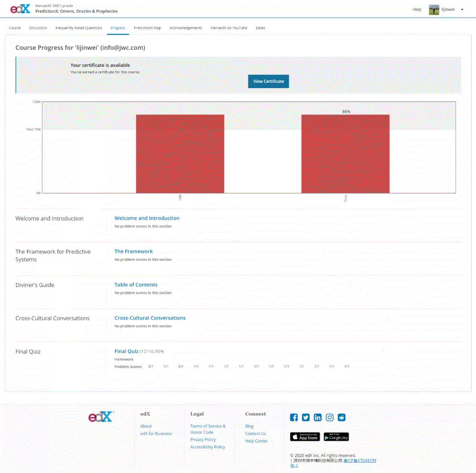Viewport: 476px width, 473px height.
Task: Click the Reddit icon in footer
Action: pyautogui.click(x=342, y=417)
